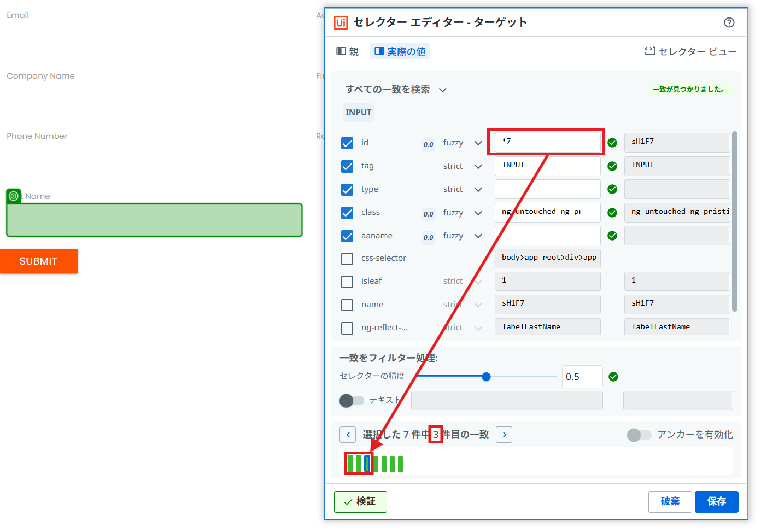Click the green checkmark beside the type value
The image size is (761, 532).
pos(612,189)
